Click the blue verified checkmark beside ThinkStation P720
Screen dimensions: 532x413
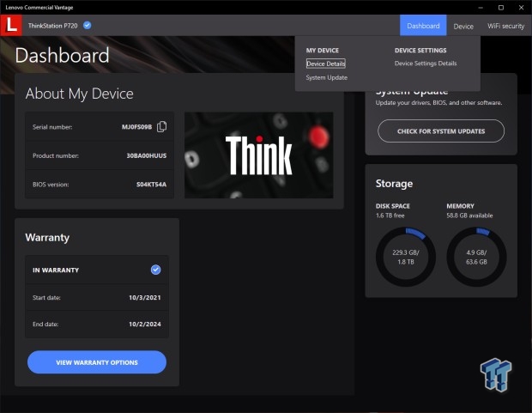[x=88, y=25]
